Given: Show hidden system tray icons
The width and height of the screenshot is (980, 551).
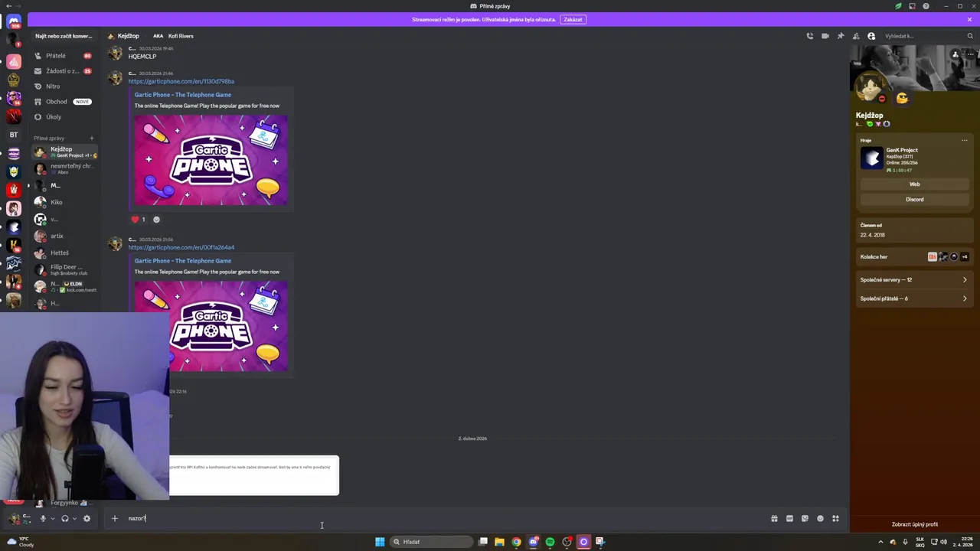Looking at the screenshot, I should click(880, 542).
